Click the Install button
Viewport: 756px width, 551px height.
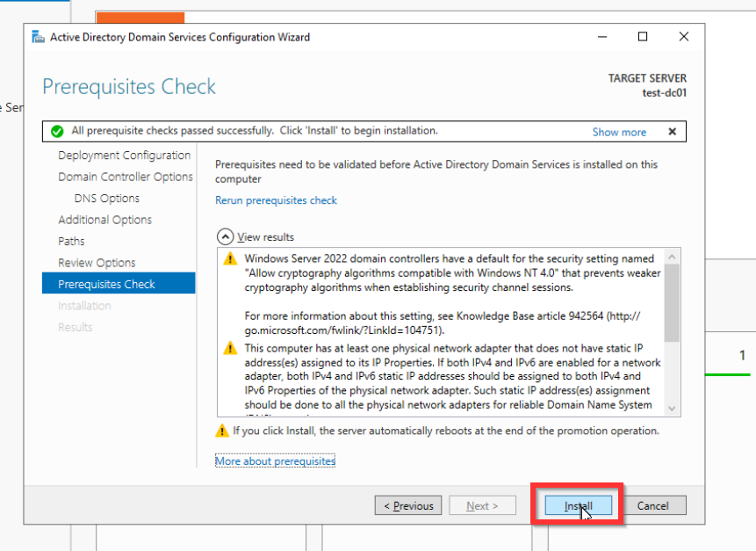pos(578,505)
